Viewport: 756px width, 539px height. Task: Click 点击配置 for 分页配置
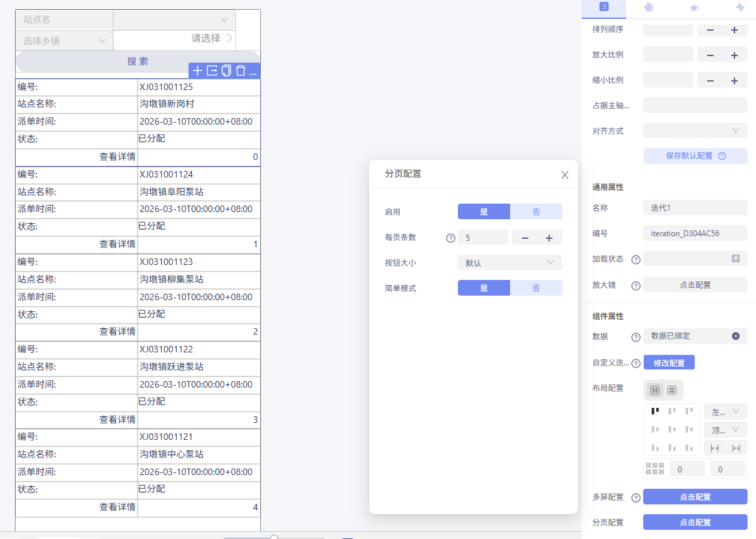click(x=695, y=521)
